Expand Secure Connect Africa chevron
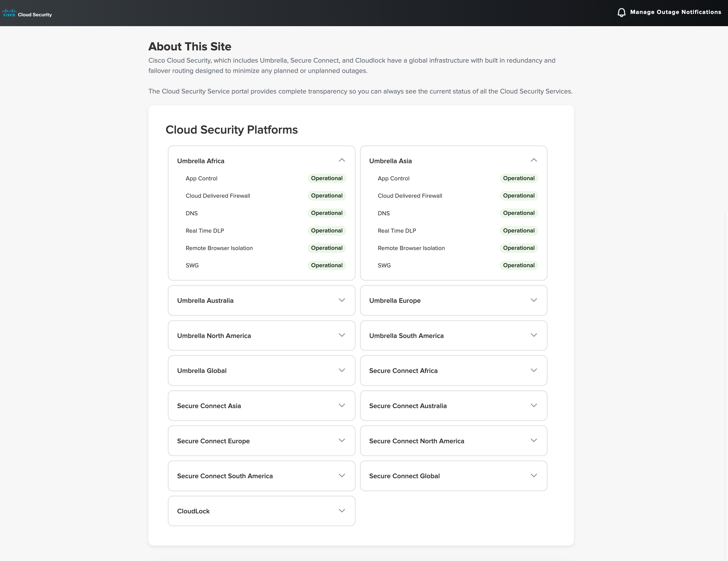 coord(534,370)
